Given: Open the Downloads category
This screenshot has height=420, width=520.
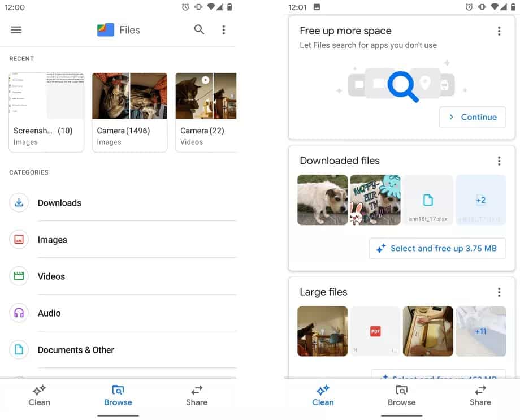Looking at the screenshot, I should coord(123,203).
